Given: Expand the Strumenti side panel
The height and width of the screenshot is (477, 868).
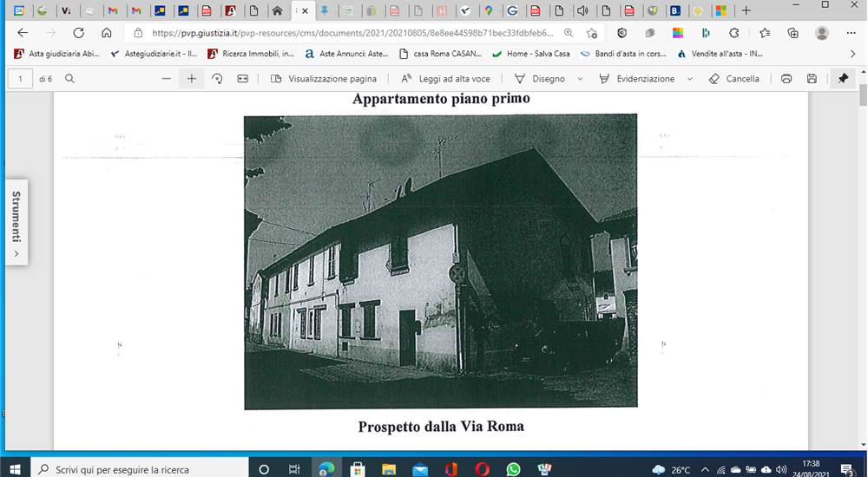Looking at the screenshot, I should point(16,222).
